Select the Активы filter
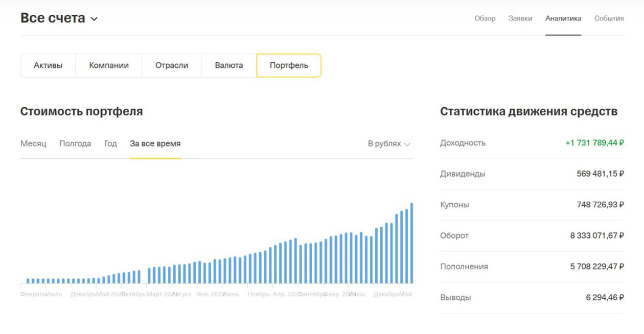644x334 pixels. pos(48,65)
